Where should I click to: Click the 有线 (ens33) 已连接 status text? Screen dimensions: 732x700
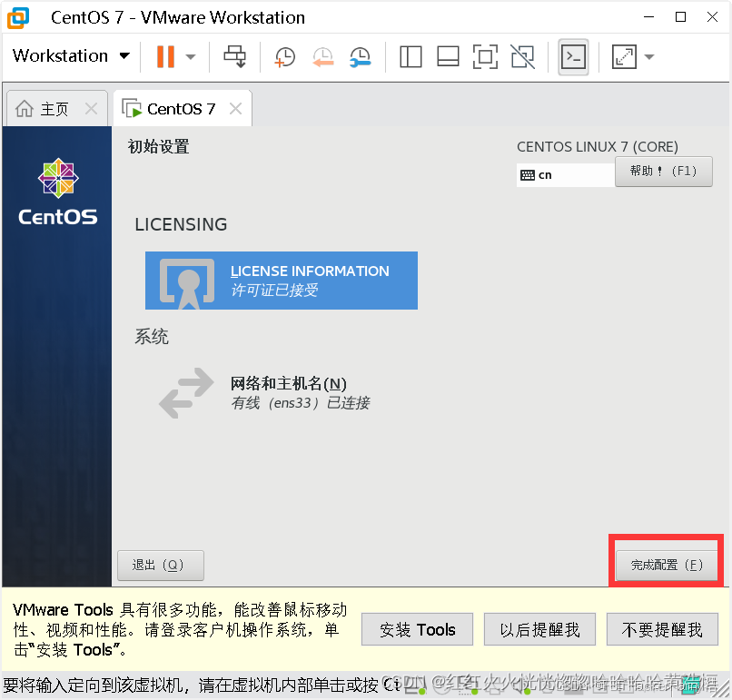click(301, 403)
